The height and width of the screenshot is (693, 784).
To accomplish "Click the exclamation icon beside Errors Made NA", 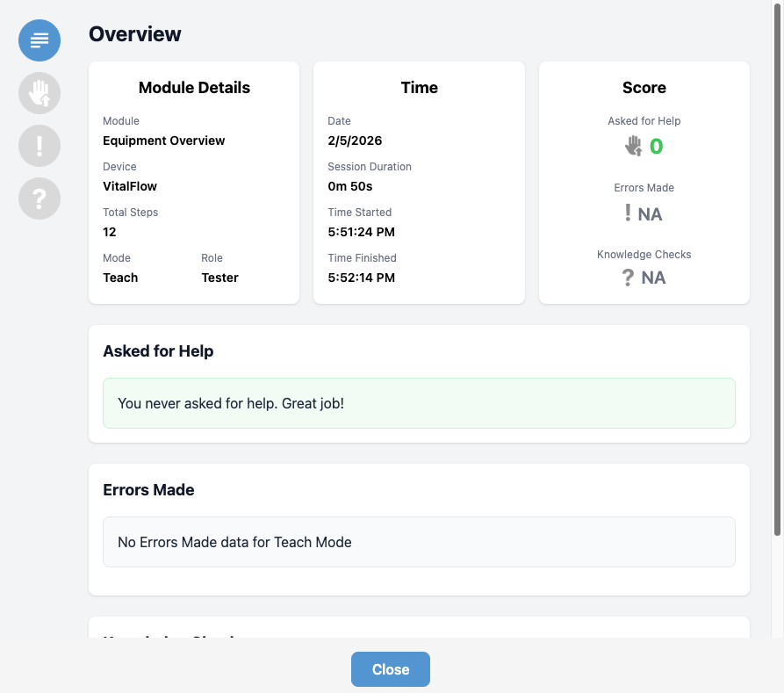I will pyautogui.click(x=629, y=213).
